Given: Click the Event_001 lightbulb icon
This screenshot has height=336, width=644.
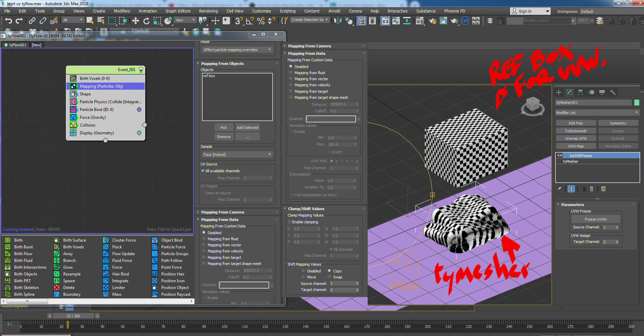Looking at the screenshot, I should coord(141,70).
